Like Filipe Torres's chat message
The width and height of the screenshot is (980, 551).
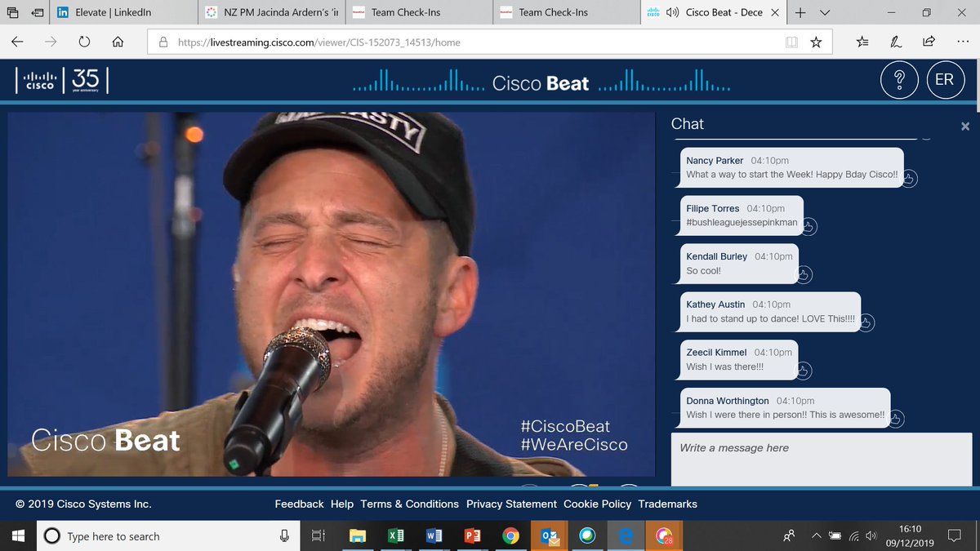(808, 226)
